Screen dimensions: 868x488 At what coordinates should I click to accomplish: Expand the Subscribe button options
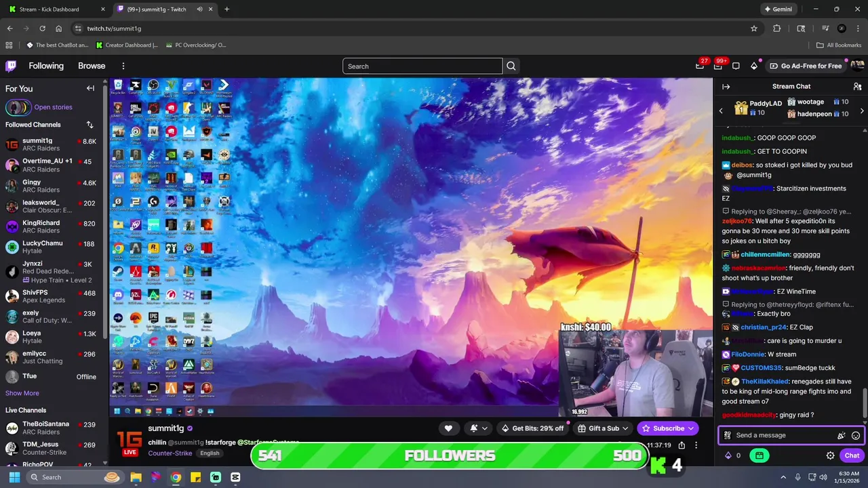[690, 428]
